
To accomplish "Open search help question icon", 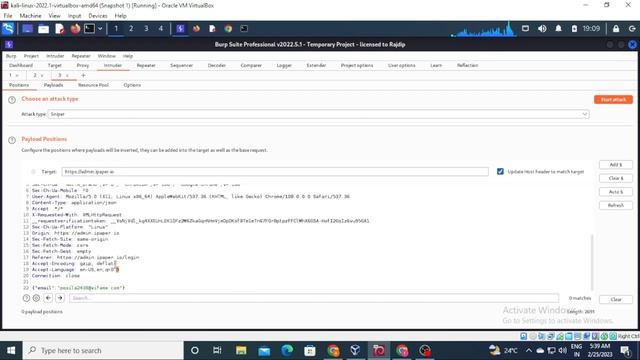I will coord(26,298).
